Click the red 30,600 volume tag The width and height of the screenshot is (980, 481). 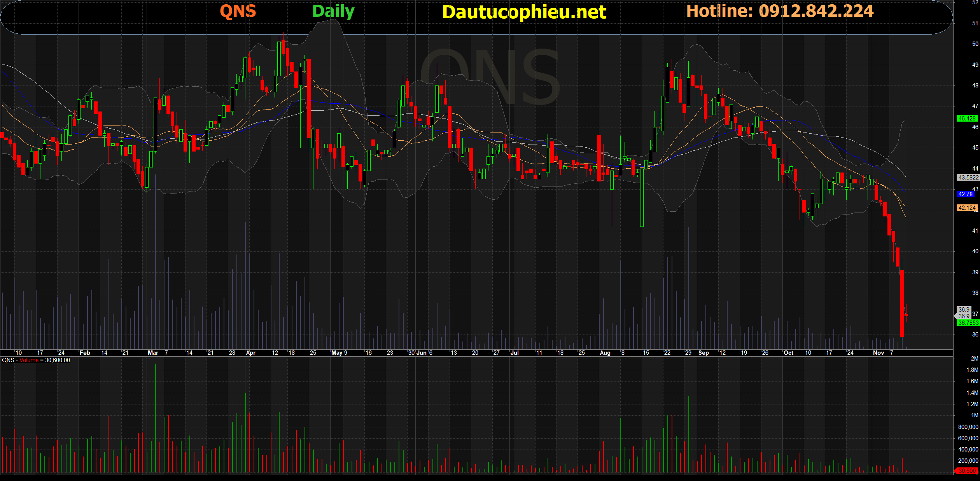(x=966, y=471)
